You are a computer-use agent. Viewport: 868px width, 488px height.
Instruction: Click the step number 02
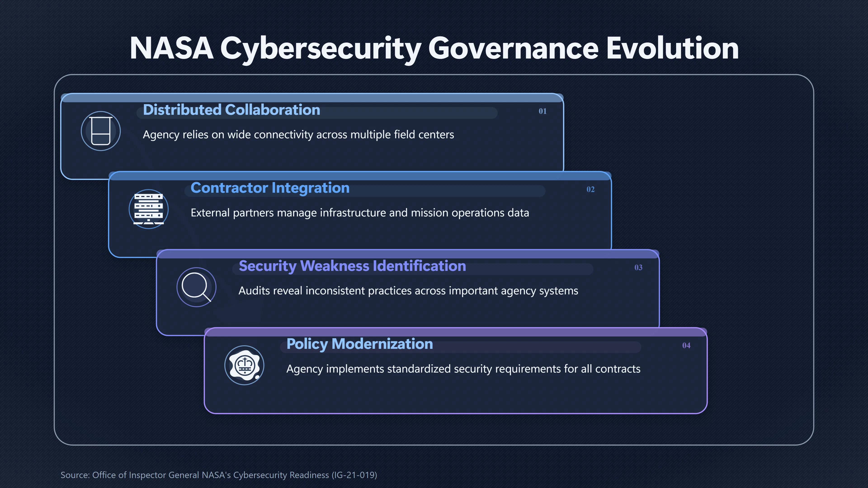pyautogui.click(x=590, y=189)
